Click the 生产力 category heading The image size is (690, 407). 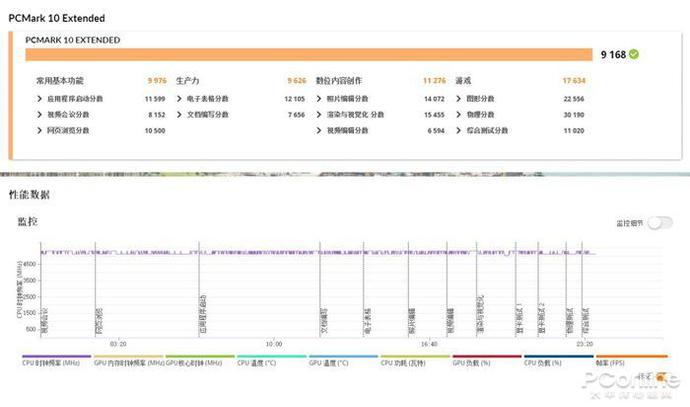pyautogui.click(x=187, y=81)
